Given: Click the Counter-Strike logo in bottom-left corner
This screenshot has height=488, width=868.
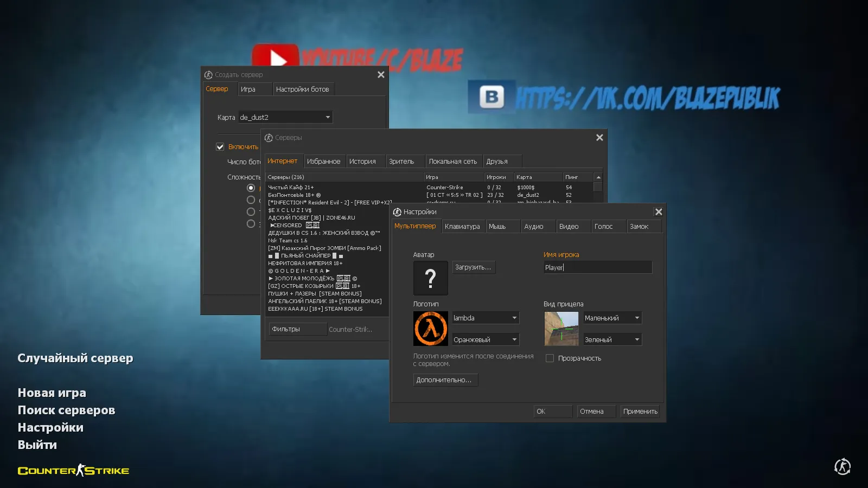Looking at the screenshot, I should click(x=73, y=470).
